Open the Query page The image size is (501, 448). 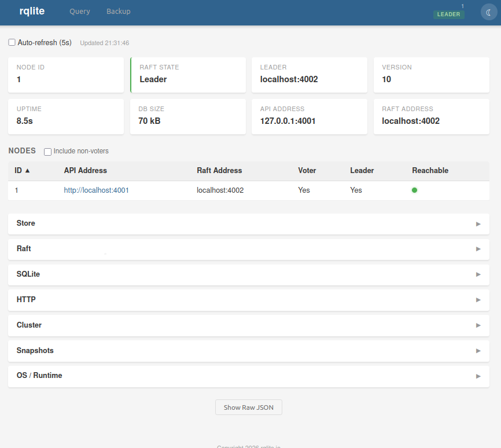[x=80, y=12]
